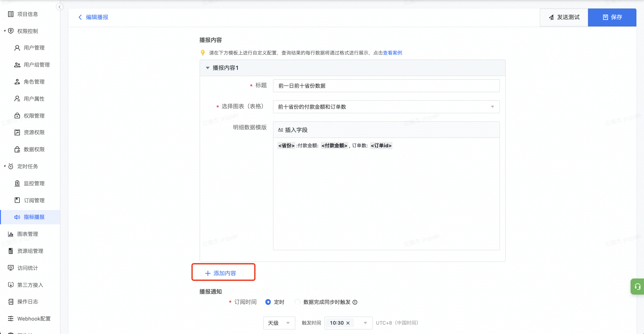Select the 定时 radio option
This screenshot has height=334, width=644.
268,302
